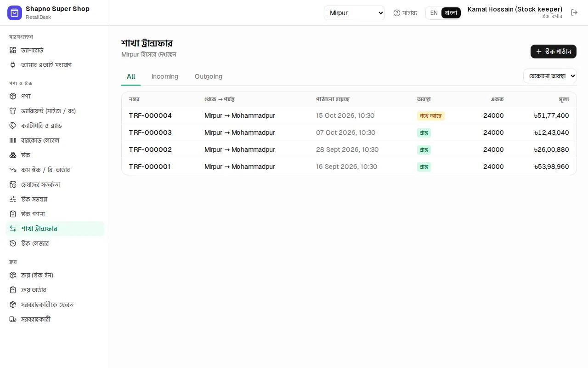Screen dimensions: 588x368
Task: Click the downward trend icon for কম স্টক / রি-অর্ডার
Action: click(13, 170)
